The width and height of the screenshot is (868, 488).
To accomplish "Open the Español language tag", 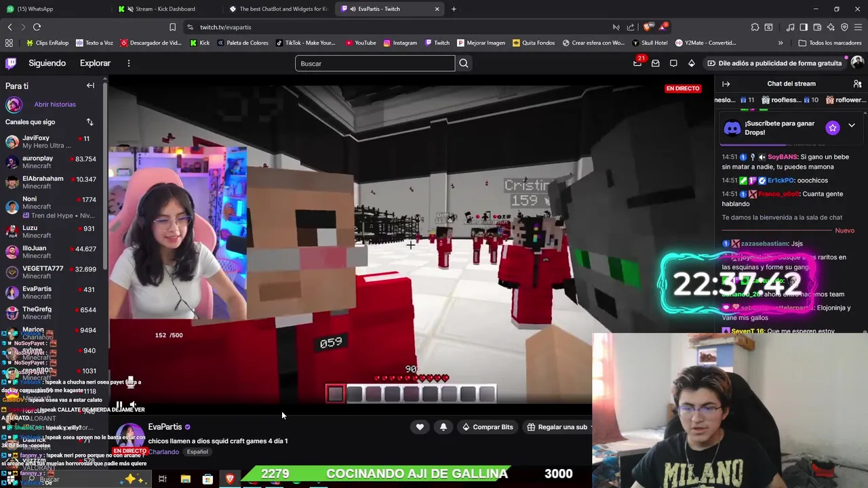I will click(x=197, y=452).
